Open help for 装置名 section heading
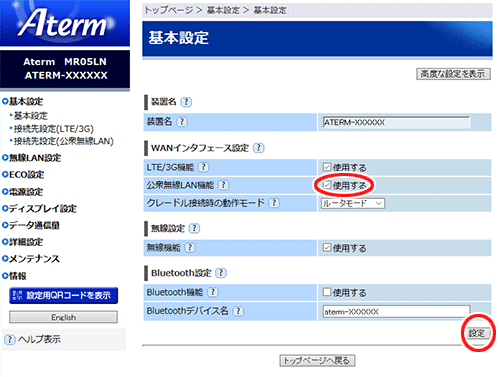This screenshot has width=500, height=377. point(186,102)
